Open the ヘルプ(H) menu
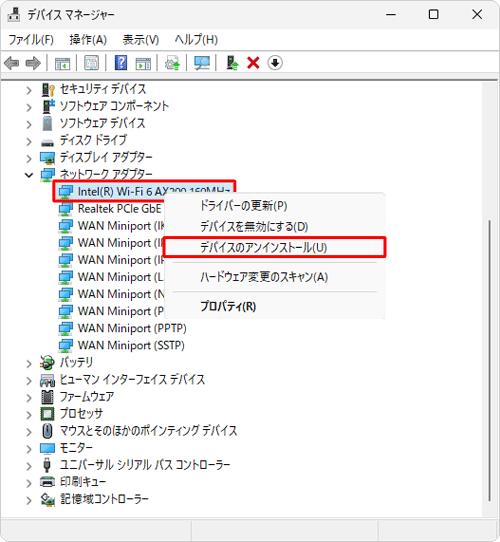The image size is (500, 542). click(196, 40)
